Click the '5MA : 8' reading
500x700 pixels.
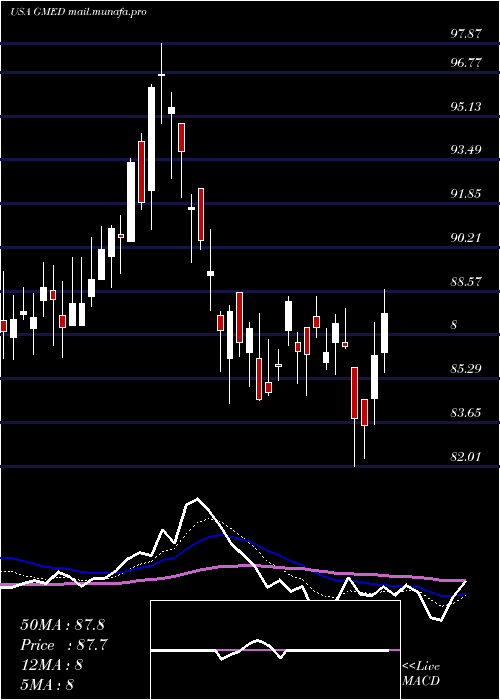47,685
